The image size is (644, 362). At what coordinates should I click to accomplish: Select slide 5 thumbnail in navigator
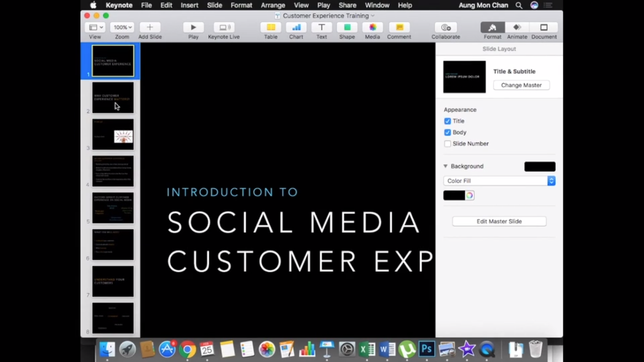(113, 208)
